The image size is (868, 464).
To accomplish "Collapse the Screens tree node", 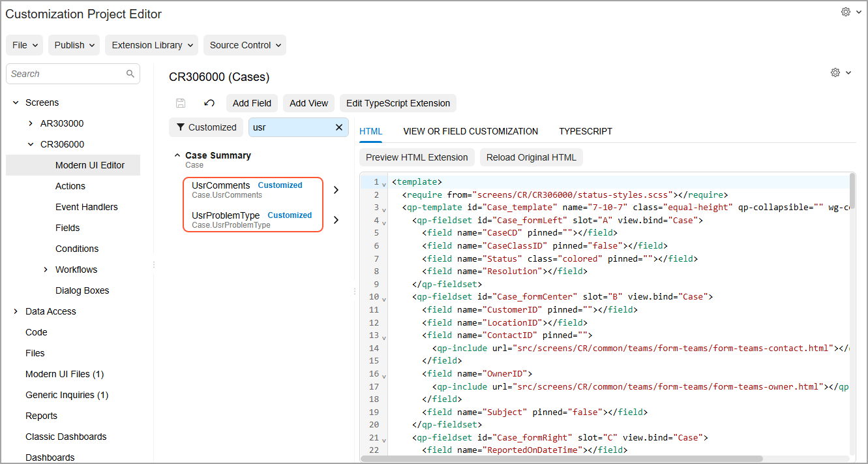I will (16, 102).
